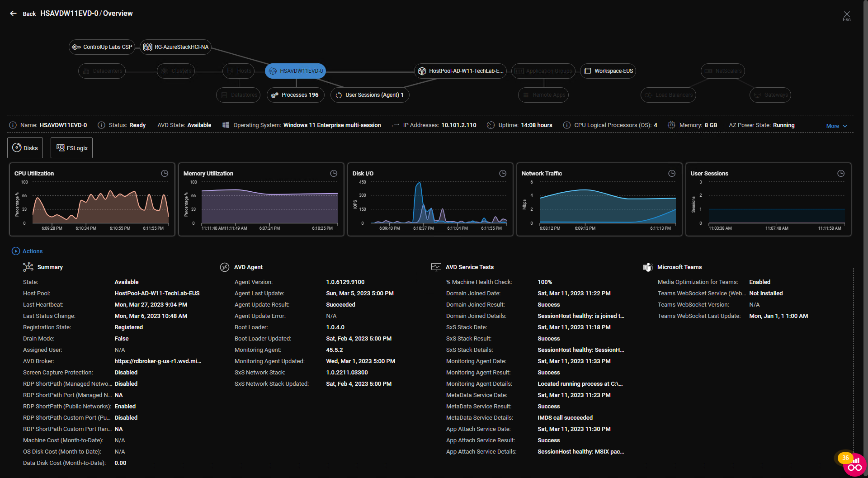Click SxS Network Stack value 1.0.2211.03300
Viewport: 868px width, 478px height.
tap(347, 373)
